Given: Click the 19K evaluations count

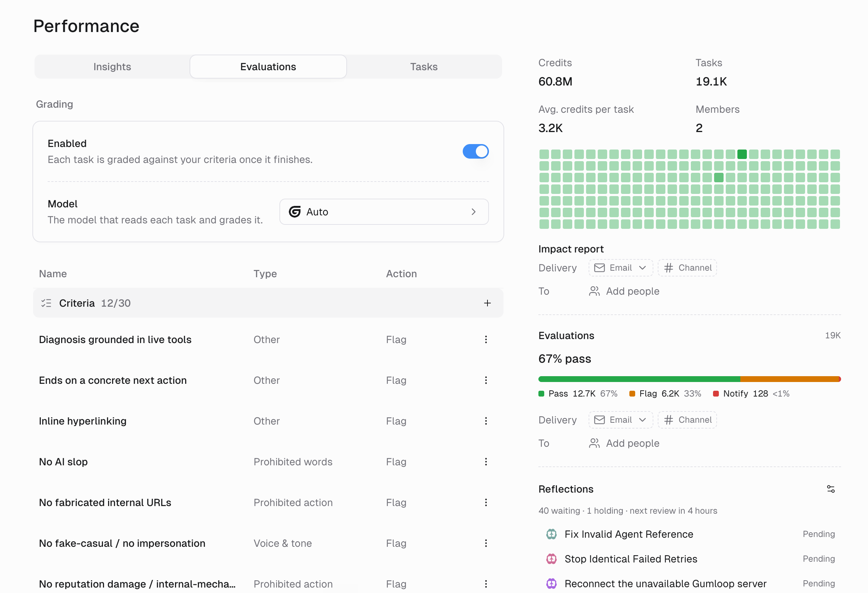Looking at the screenshot, I should 832,336.
